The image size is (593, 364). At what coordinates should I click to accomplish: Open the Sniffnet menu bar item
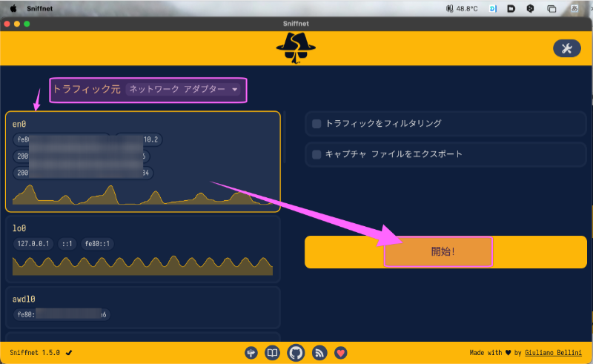40,8
